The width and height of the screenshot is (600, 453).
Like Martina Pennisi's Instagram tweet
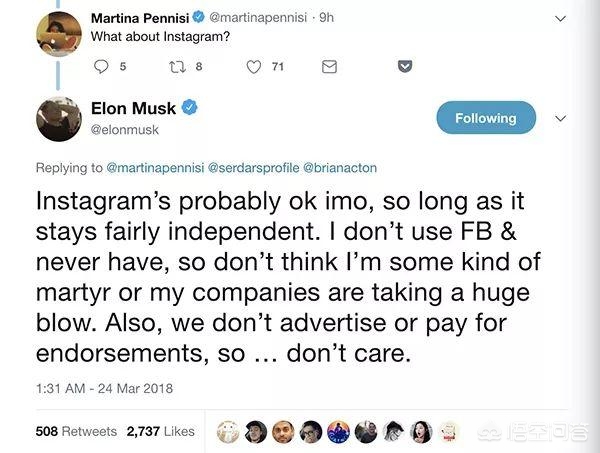pos(254,67)
